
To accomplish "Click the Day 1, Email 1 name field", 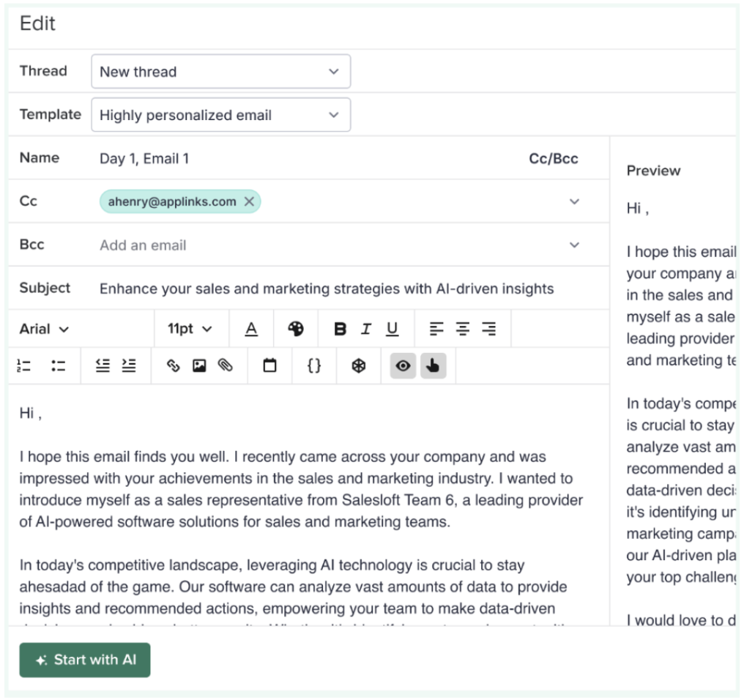I will (144, 158).
